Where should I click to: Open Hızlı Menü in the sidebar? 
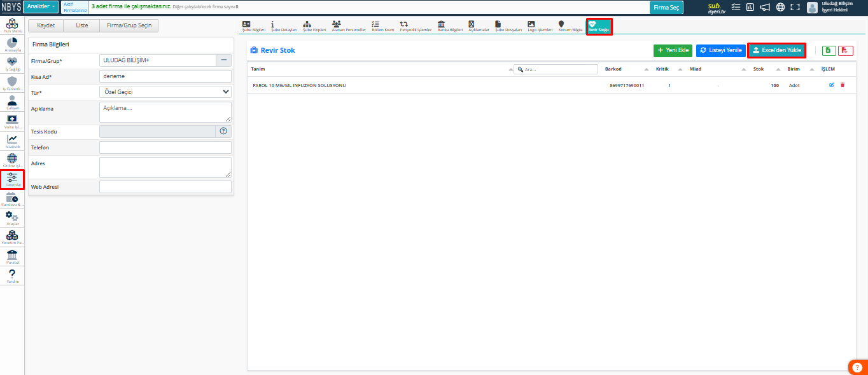pyautogui.click(x=12, y=25)
